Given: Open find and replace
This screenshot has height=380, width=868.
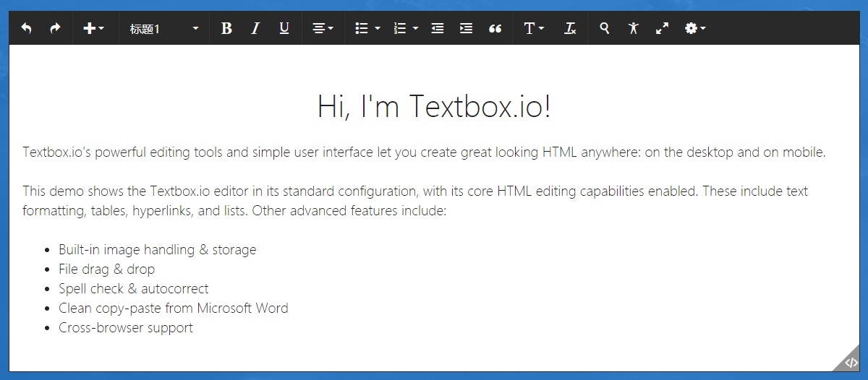Looking at the screenshot, I should tap(604, 28).
